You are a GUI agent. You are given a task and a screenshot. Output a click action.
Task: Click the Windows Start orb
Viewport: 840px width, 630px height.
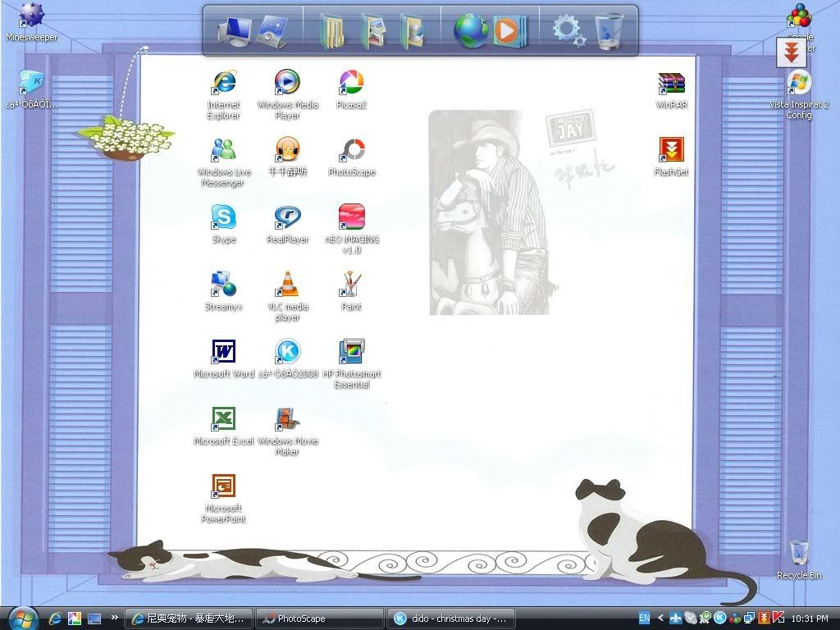click(x=23, y=618)
